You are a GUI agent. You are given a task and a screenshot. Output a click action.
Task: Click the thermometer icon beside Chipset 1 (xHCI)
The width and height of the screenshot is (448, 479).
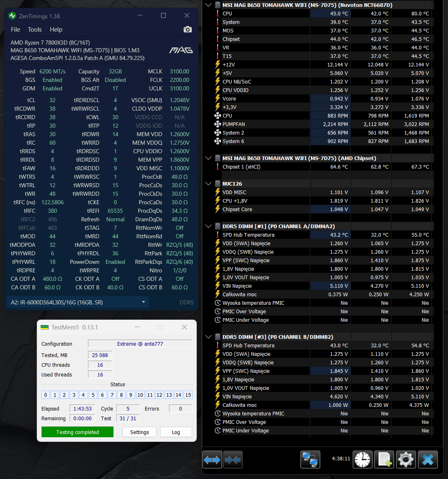(x=218, y=167)
